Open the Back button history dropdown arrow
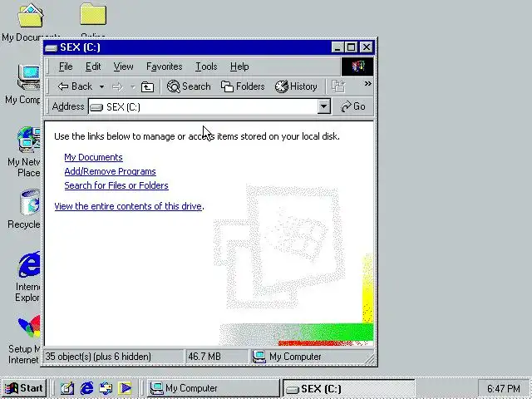This screenshot has width=532, height=399. click(x=101, y=86)
